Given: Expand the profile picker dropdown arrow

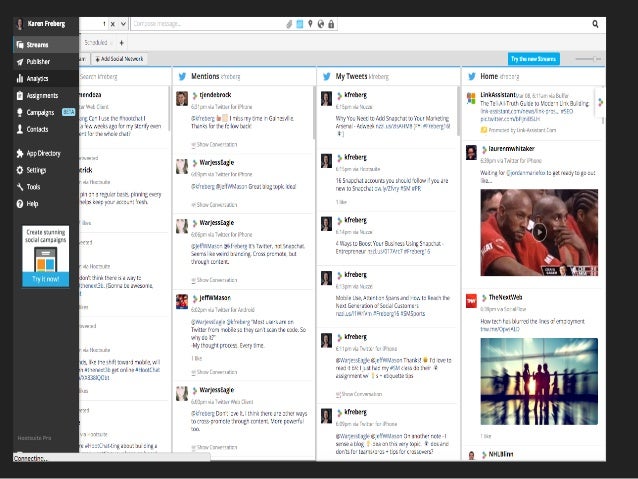Looking at the screenshot, I should point(123,24).
